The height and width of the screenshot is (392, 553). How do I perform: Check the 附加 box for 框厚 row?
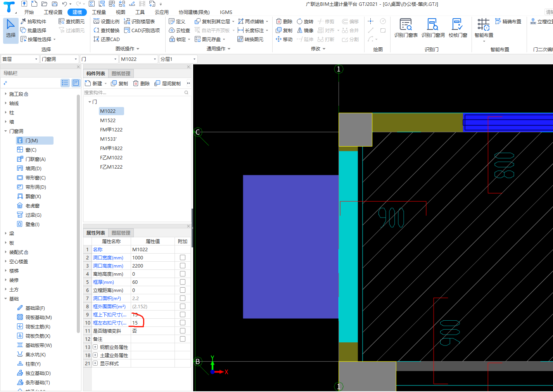(183, 282)
